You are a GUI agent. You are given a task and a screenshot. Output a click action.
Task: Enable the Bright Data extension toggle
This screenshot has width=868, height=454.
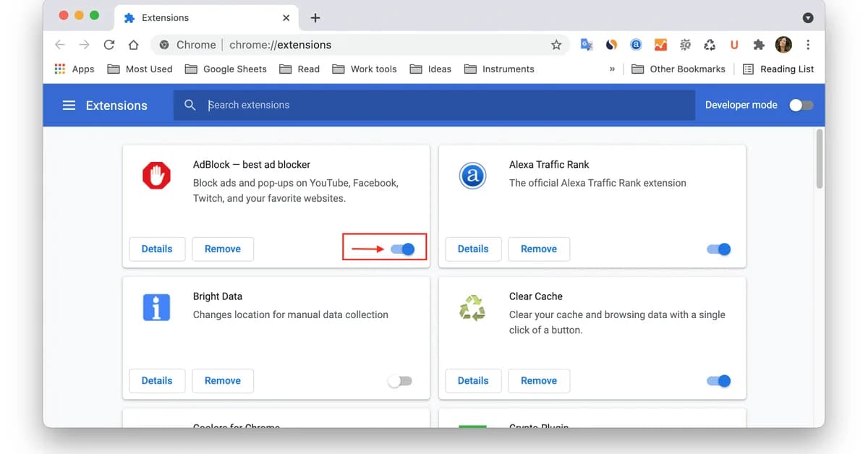400,381
